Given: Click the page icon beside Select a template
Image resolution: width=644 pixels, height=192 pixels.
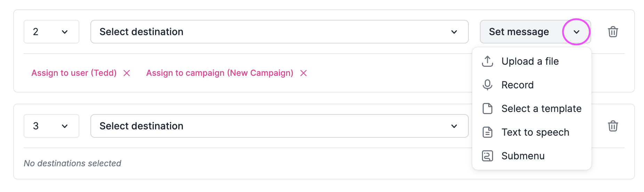Looking at the screenshot, I should (x=488, y=109).
